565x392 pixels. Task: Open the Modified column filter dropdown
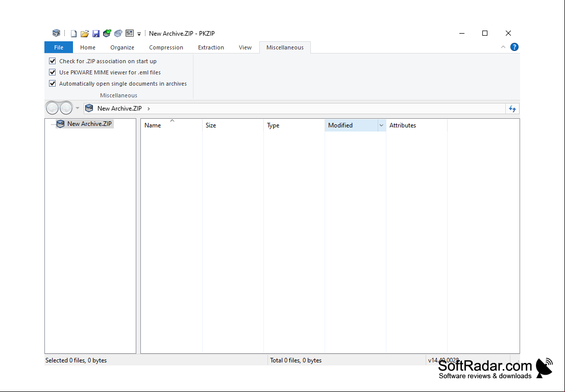[381, 125]
